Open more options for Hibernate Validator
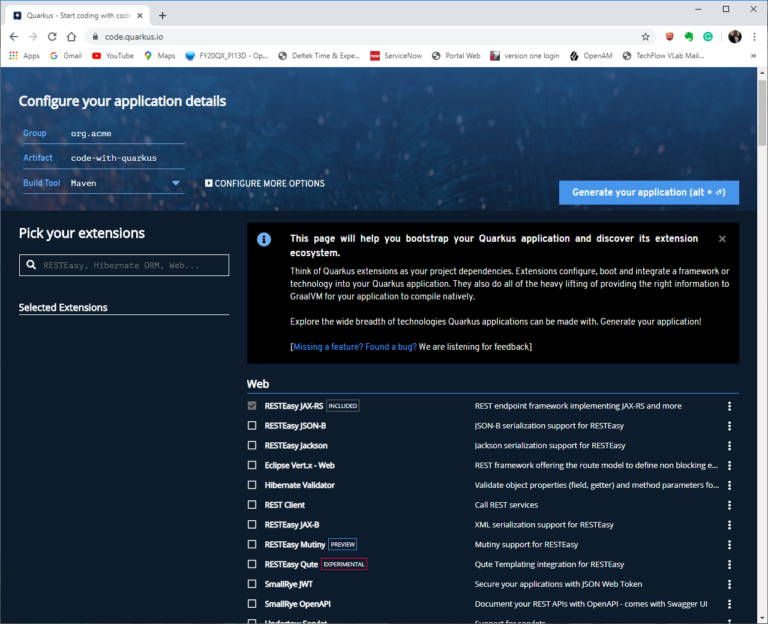The width and height of the screenshot is (768, 624). tap(729, 485)
